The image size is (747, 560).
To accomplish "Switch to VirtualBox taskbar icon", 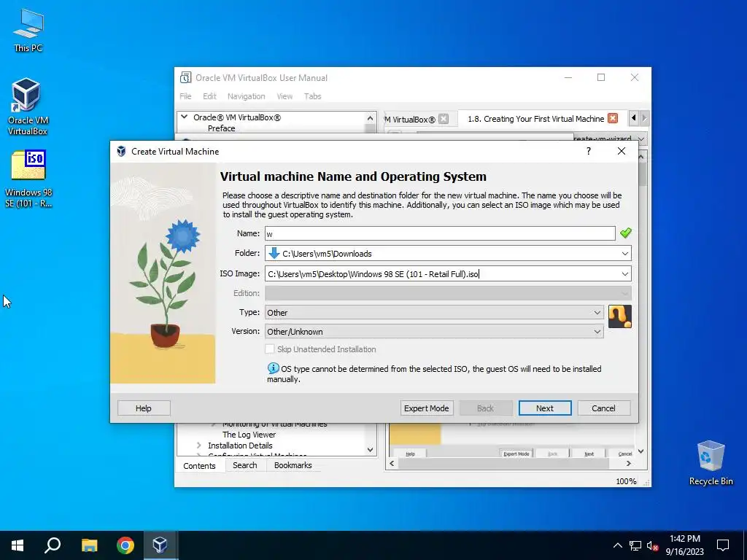I will [x=160, y=545].
